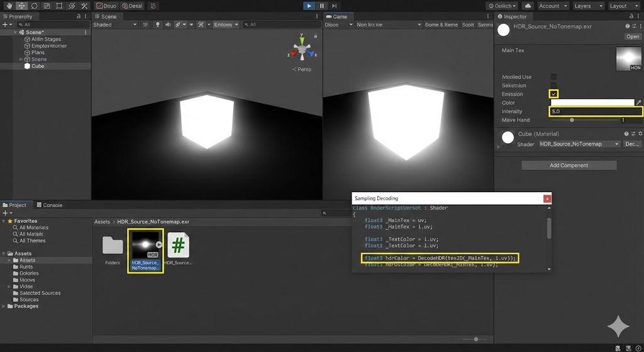Click the Add Component button
Screen dimensions: 644x352
point(569,166)
